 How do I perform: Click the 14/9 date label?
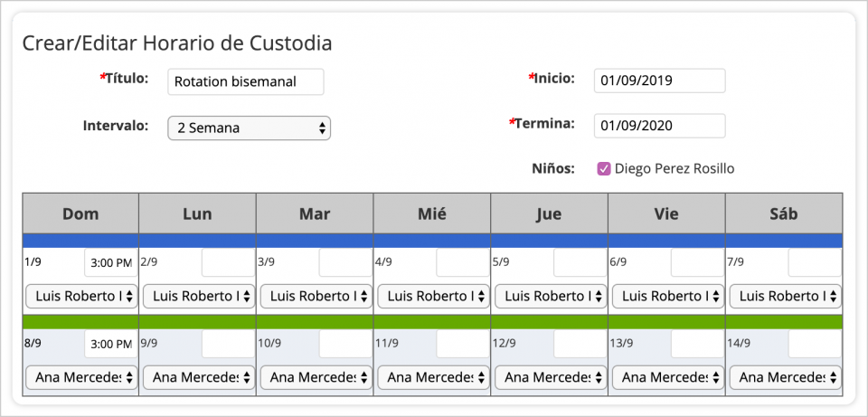[x=739, y=344]
